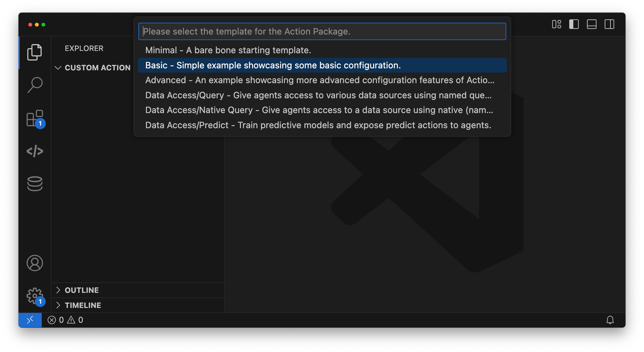Screen dimensions: 644x352
Task: Open notifications bell in status bar
Action: [x=610, y=320]
